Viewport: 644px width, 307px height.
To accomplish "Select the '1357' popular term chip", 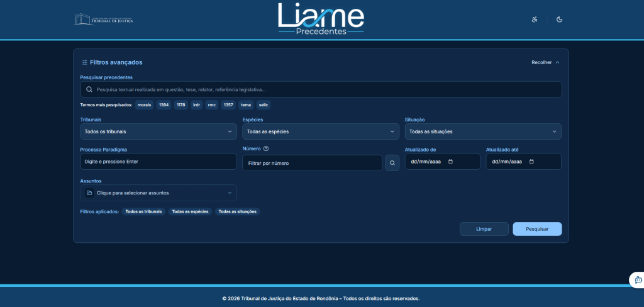I will click(228, 105).
